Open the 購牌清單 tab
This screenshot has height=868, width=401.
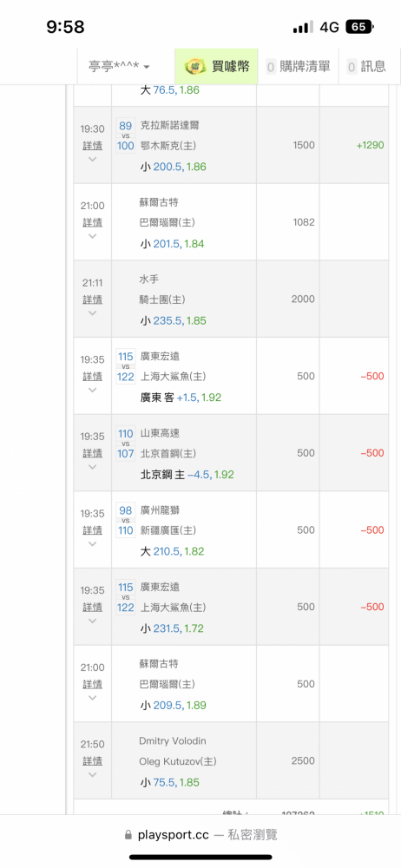[x=299, y=67]
